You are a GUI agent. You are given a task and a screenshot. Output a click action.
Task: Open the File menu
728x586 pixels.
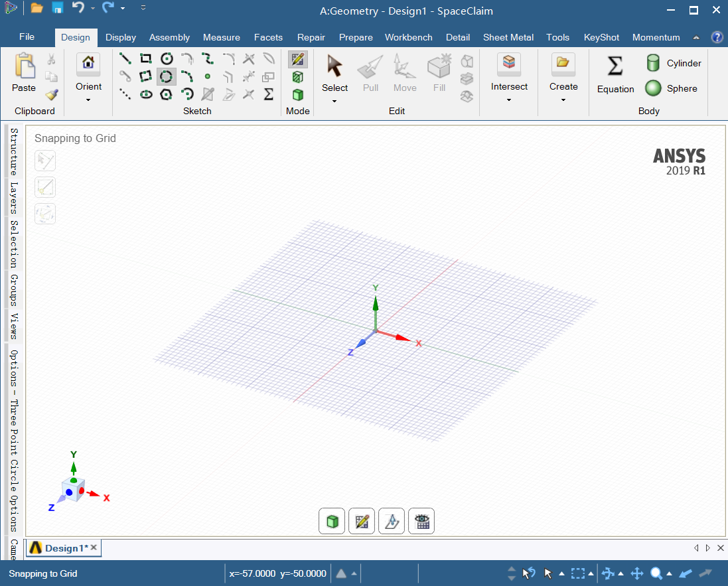pyautogui.click(x=27, y=37)
